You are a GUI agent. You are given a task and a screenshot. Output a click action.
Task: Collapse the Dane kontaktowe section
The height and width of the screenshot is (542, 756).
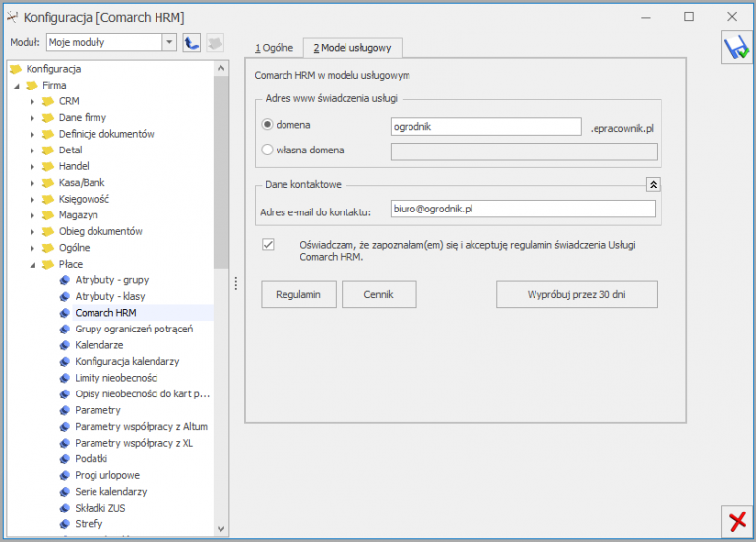652,184
